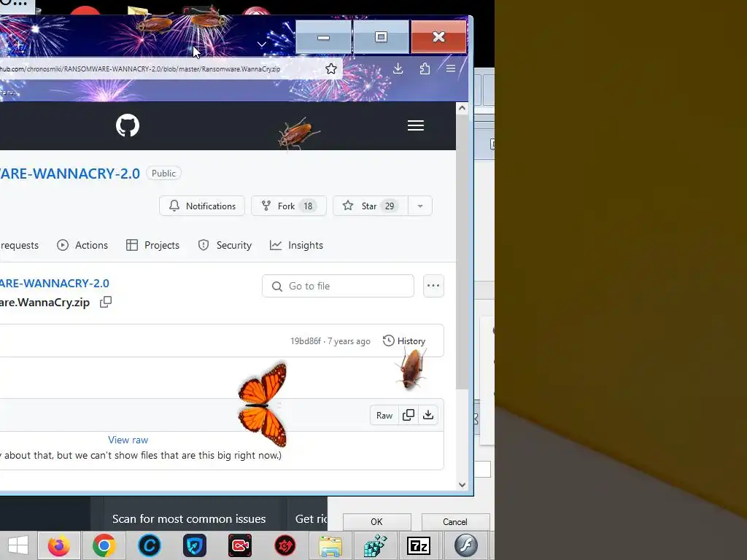Switch to the Actions tab
Viewport: 747px width, 560px height.
click(82, 245)
